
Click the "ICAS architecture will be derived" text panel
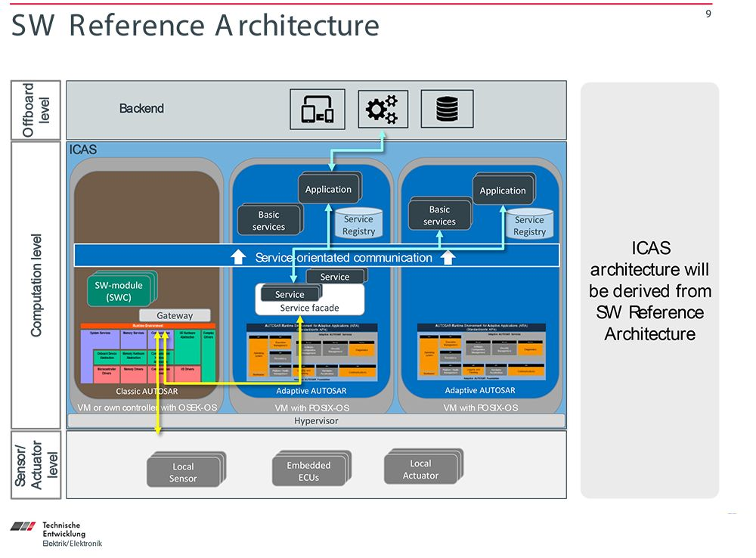click(649, 290)
